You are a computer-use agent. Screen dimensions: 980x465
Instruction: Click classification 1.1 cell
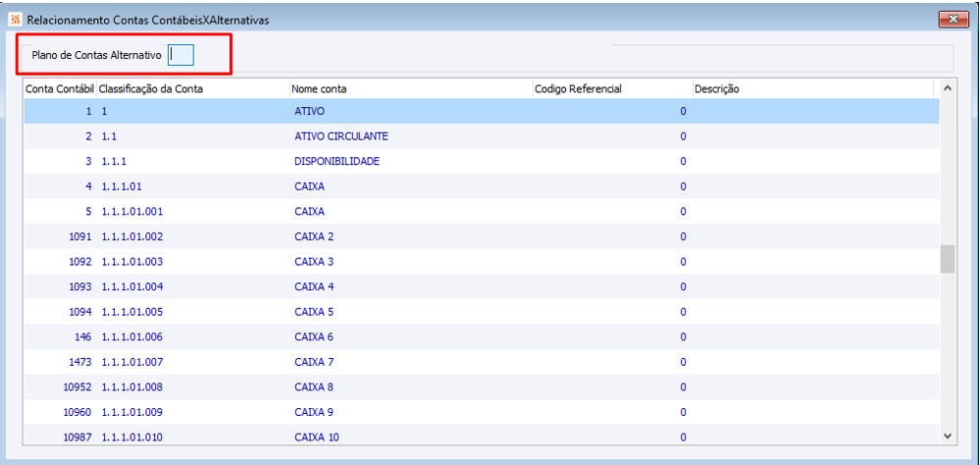108,135
